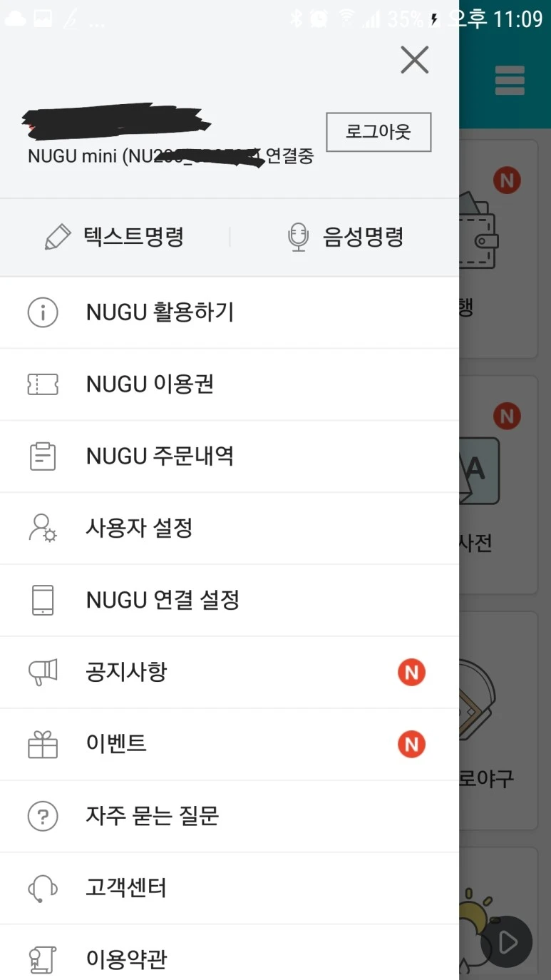Screen dimensions: 551x980
Task: Open the ticket icon for NUGU 이용권
Action: (43, 384)
